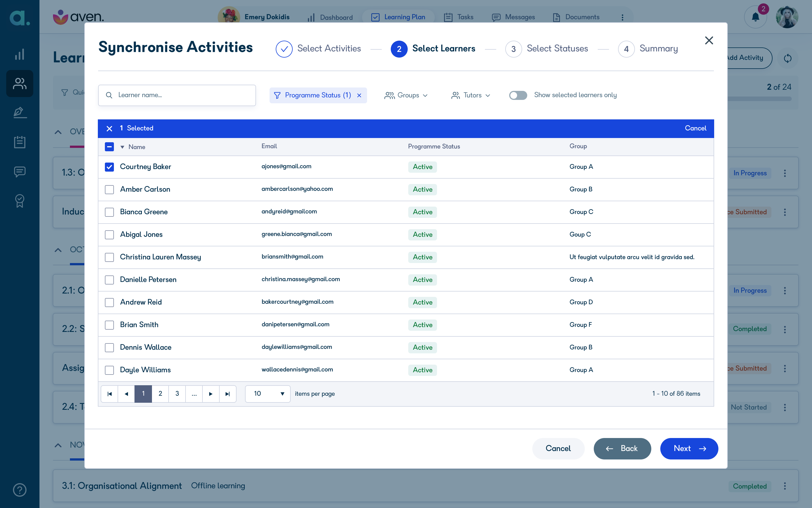The width and height of the screenshot is (812, 508).
Task: Select Bianca Greene checkbox
Action: coord(109,212)
